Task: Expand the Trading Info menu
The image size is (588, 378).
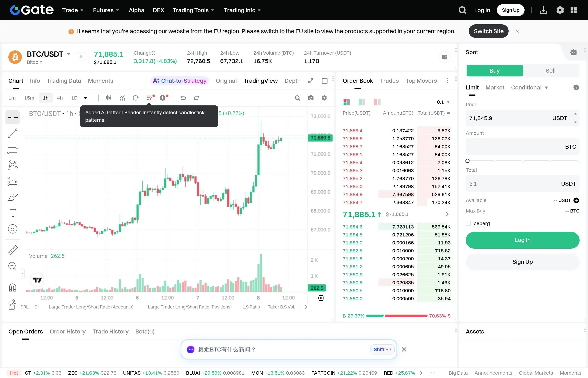Action: pyautogui.click(x=242, y=10)
